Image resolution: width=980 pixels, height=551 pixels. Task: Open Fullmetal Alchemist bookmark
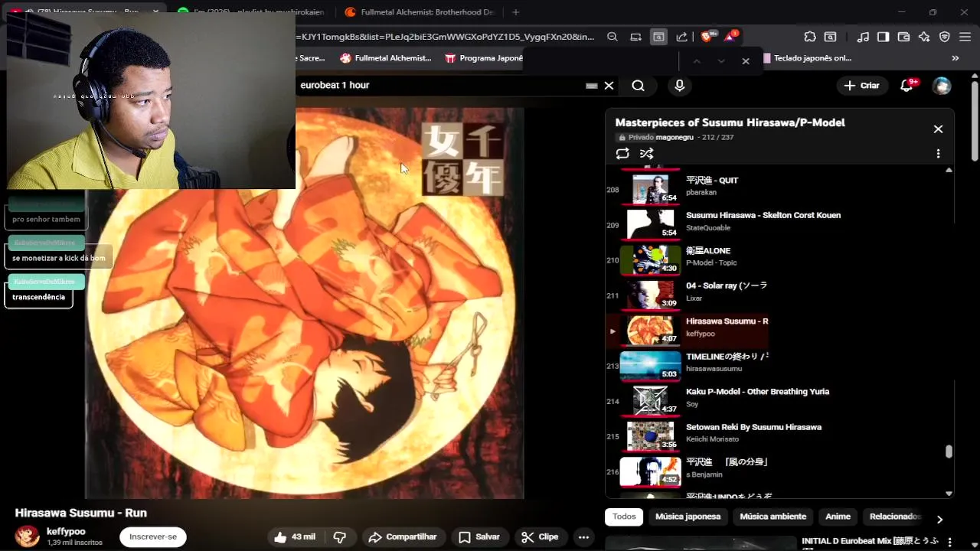387,58
